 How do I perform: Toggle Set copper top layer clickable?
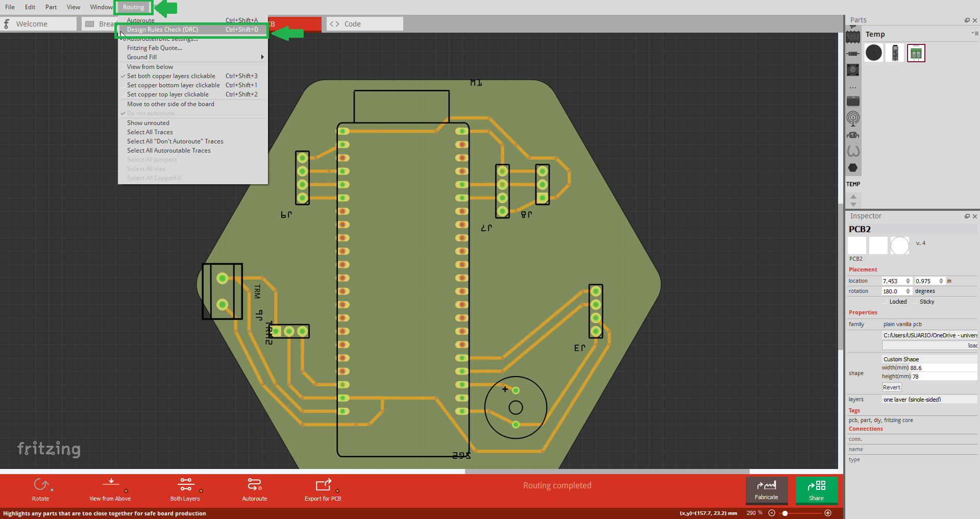[167, 94]
